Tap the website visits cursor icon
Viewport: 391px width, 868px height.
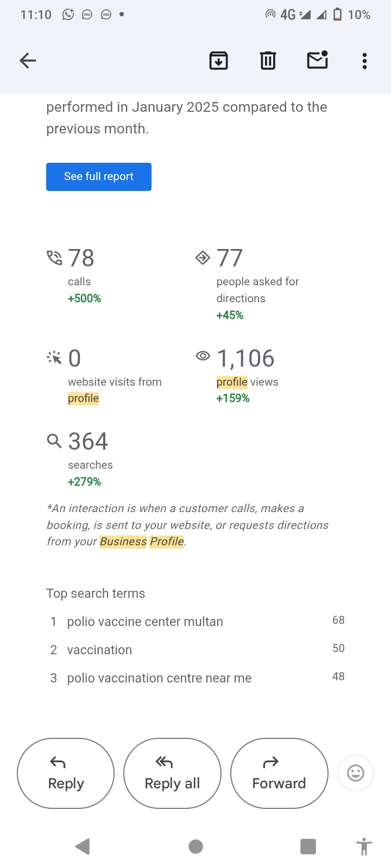[54, 358]
